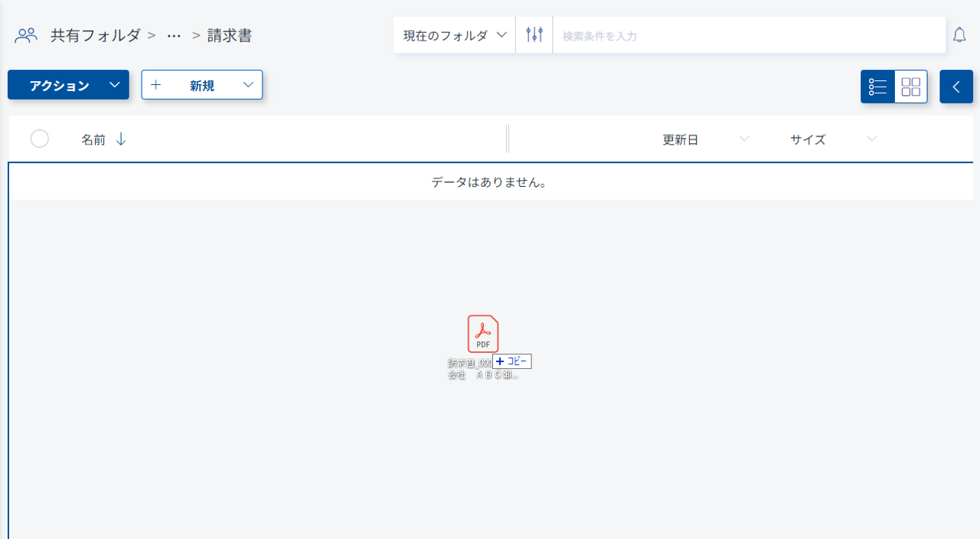The height and width of the screenshot is (539, 980).
Task: Open the 現在のフォルダ search scope dropdown
Action: [455, 35]
